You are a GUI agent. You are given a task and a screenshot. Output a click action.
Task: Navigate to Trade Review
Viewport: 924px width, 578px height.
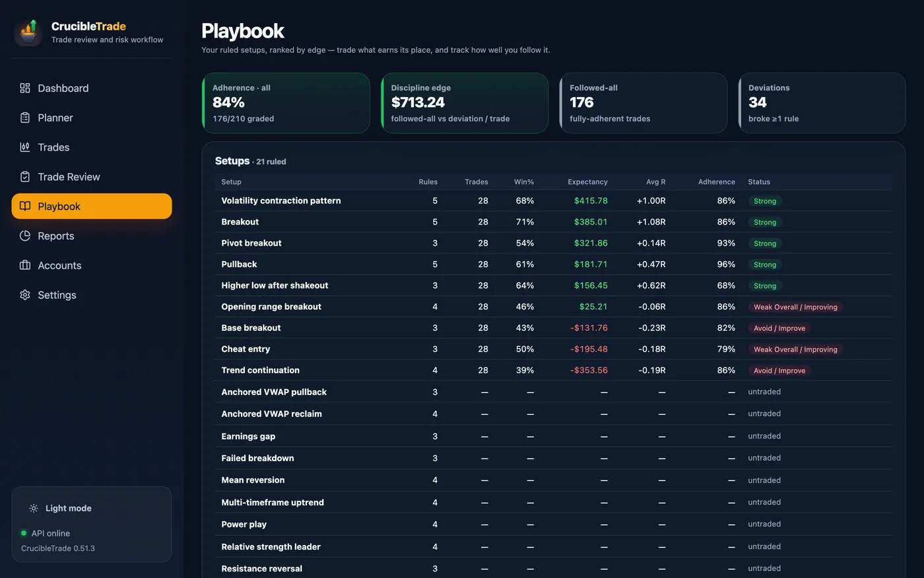(x=92, y=176)
